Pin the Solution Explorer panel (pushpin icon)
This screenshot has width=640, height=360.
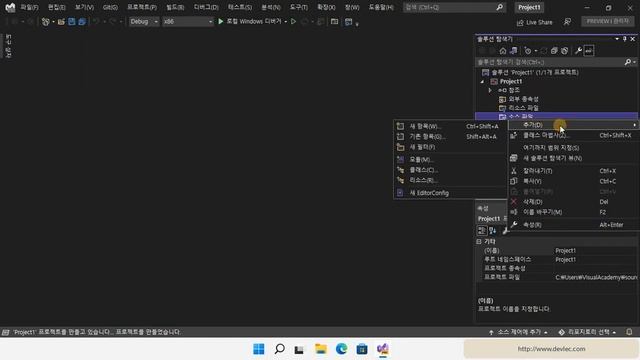(x=624, y=39)
